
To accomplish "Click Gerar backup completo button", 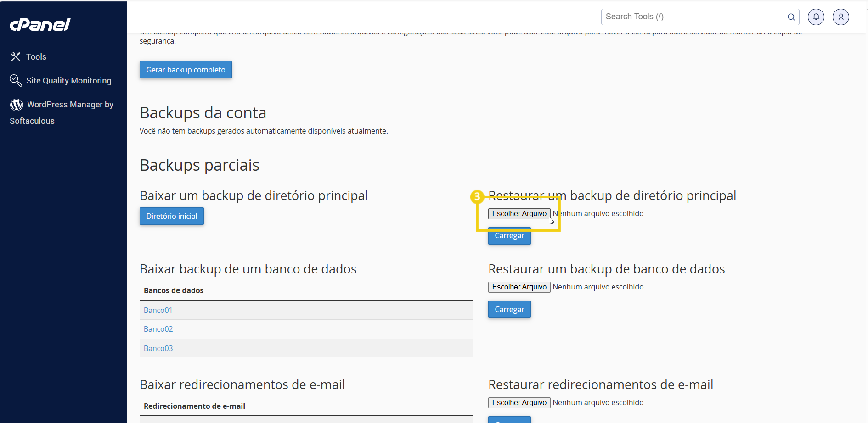I will tap(186, 70).
